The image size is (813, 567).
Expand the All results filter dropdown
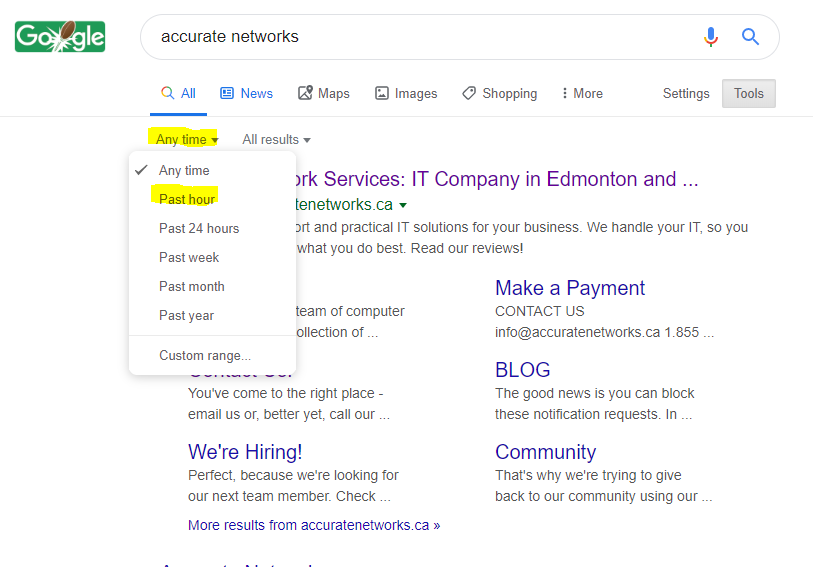(276, 139)
